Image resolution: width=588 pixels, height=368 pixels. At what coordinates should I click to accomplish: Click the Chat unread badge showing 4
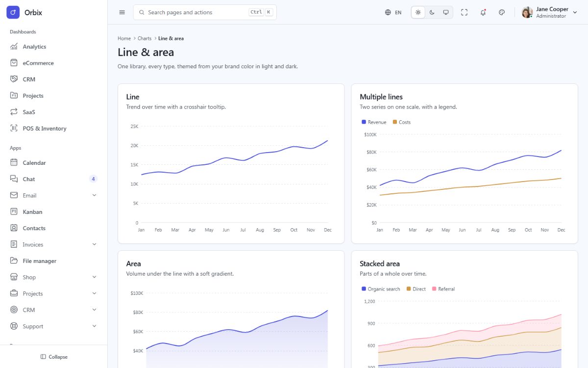click(93, 179)
